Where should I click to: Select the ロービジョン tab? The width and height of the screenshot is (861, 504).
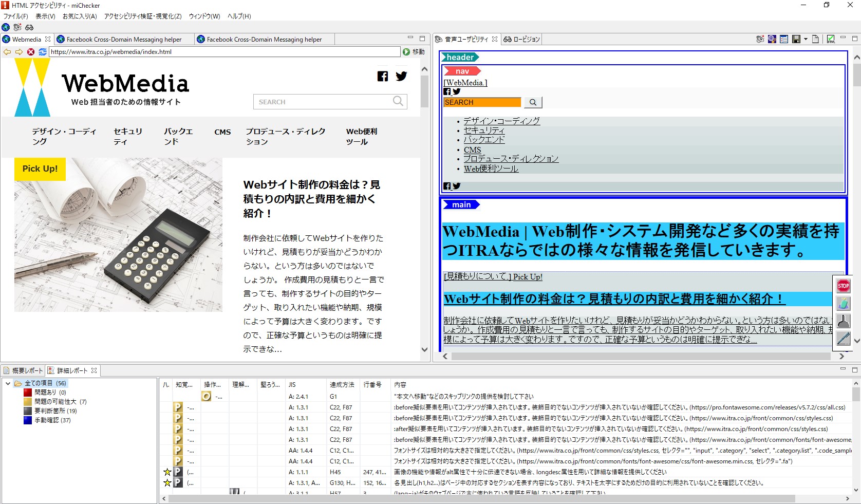pyautogui.click(x=522, y=39)
